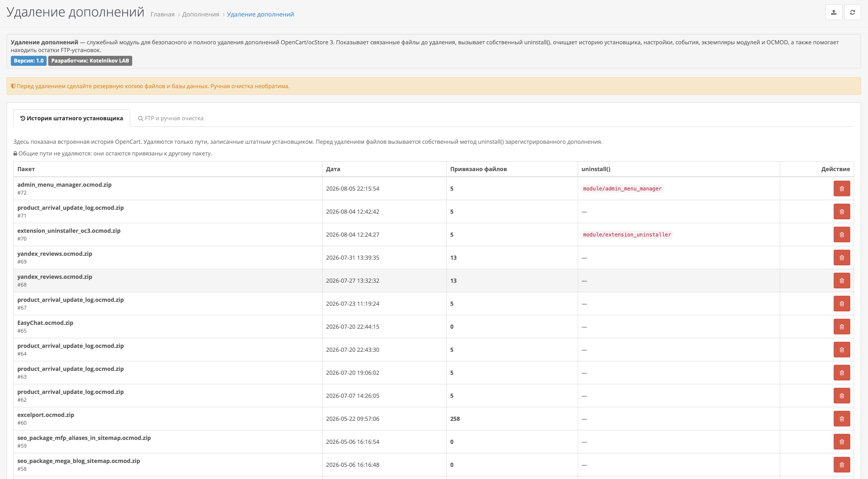The width and height of the screenshot is (868, 479).
Task: Go to Главная breadcrumb link
Action: pyautogui.click(x=162, y=14)
